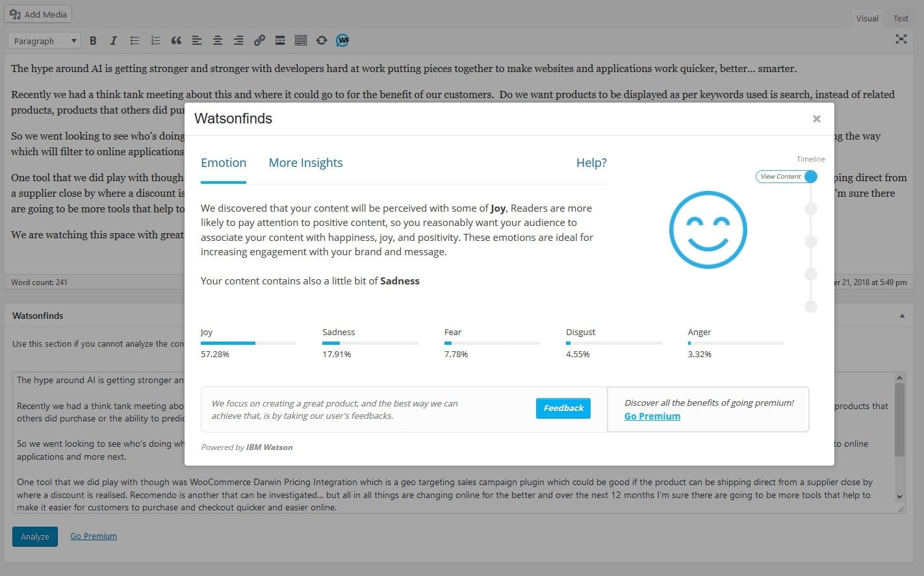The image size is (924, 576).
Task: Click the "Word count: 241" status text
Action: pyautogui.click(x=39, y=282)
